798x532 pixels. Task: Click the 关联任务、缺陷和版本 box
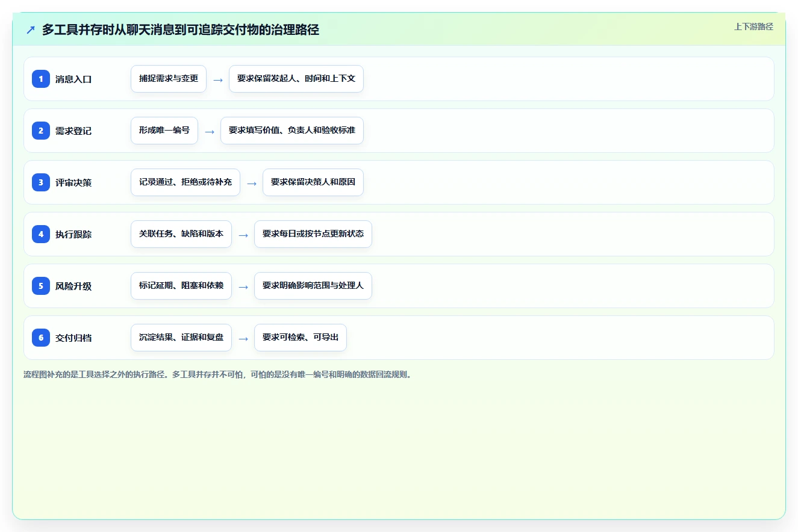pyautogui.click(x=181, y=234)
